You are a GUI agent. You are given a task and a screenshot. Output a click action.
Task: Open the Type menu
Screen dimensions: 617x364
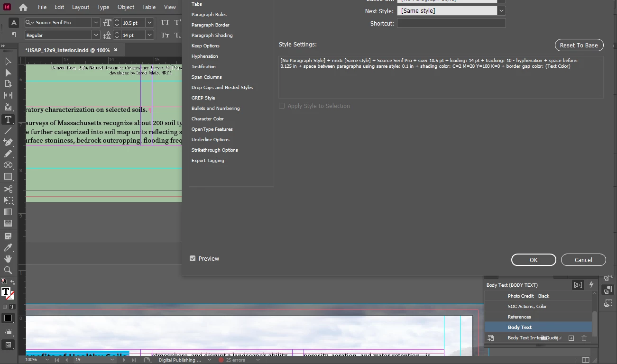coord(103,7)
